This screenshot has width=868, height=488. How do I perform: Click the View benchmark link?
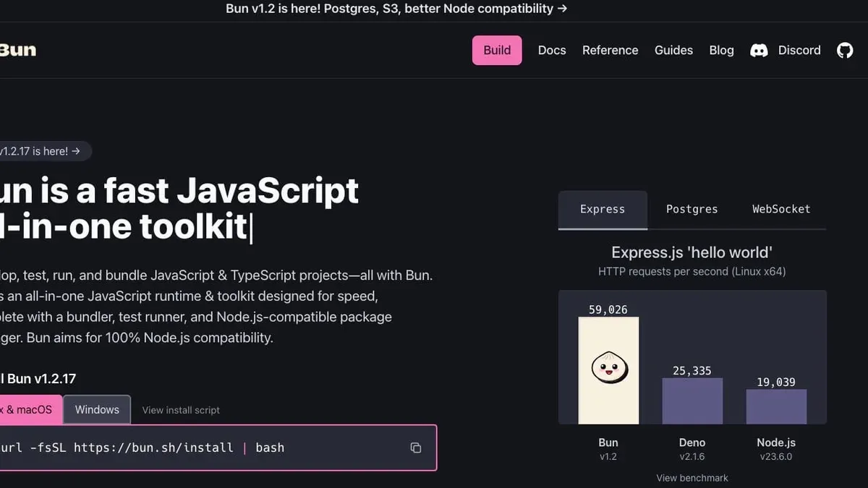(692, 478)
